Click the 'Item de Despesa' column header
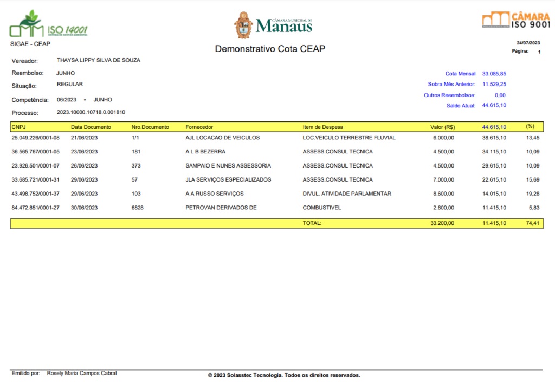Screen dimensions: 555x392 tap(323, 127)
